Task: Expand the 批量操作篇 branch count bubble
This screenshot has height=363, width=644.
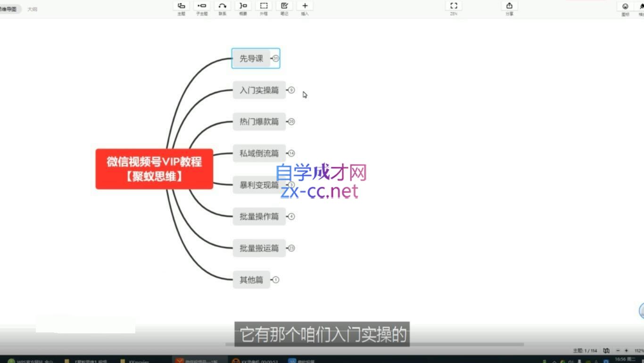Action: pos(291,216)
